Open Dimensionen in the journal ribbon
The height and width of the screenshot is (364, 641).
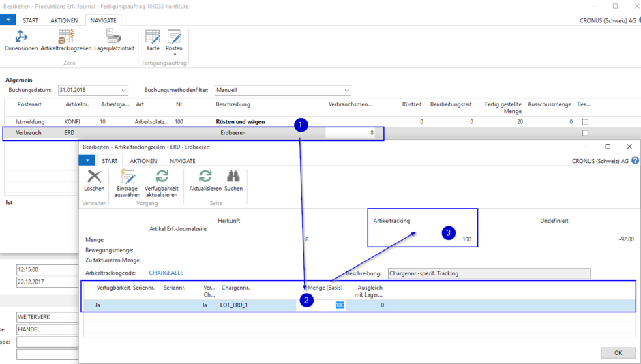[x=21, y=40]
